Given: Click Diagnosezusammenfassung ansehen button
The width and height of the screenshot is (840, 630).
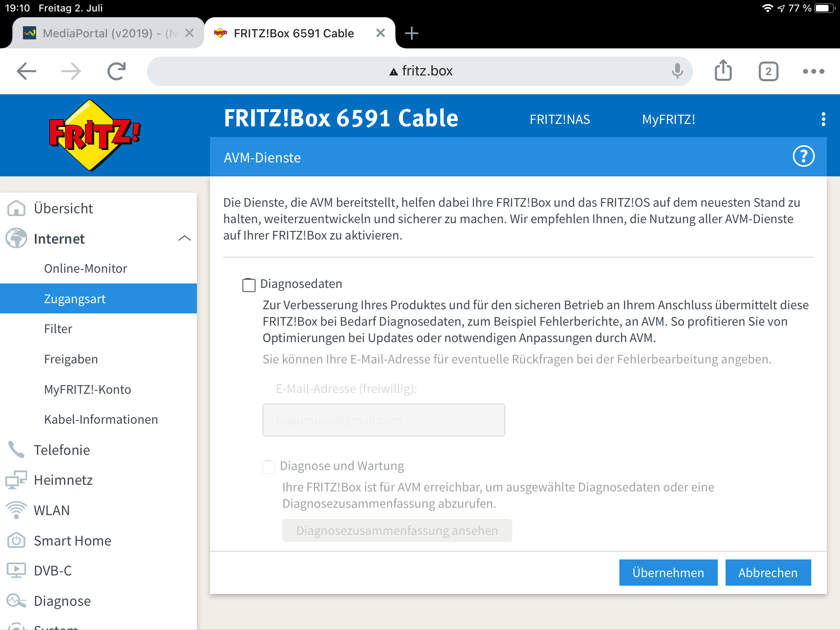Looking at the screenshot, I should 397,530.
